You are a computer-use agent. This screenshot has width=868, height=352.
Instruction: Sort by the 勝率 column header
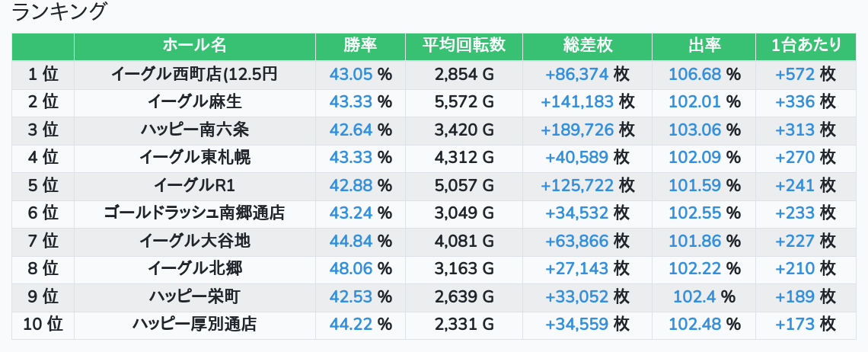point(360,46)
